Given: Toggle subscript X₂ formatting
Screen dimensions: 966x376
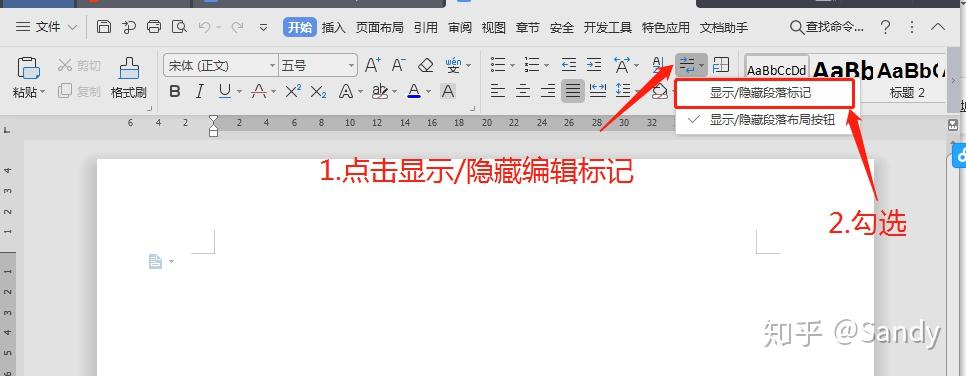Looking at the screenshot, I should pos(319,92).
